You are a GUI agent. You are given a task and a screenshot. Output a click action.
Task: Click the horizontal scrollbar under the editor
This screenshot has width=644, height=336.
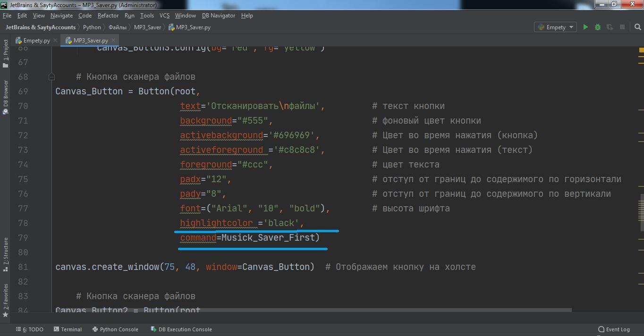click(x=312, y=311)
